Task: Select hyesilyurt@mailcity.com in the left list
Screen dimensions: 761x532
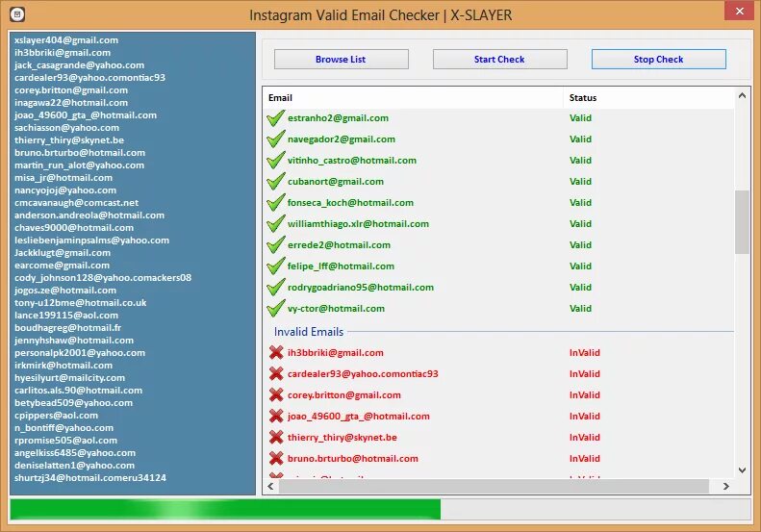Action: click(x=70, y=378)
